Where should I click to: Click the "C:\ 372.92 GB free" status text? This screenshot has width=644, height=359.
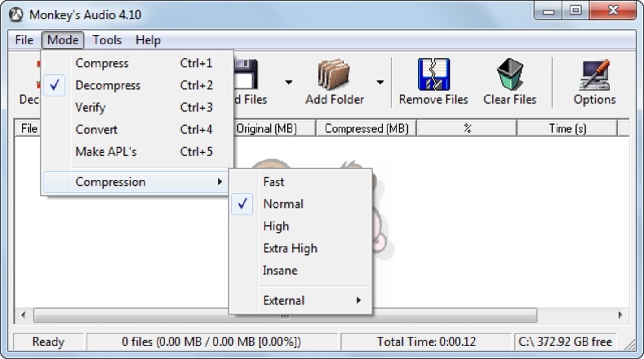565,342
